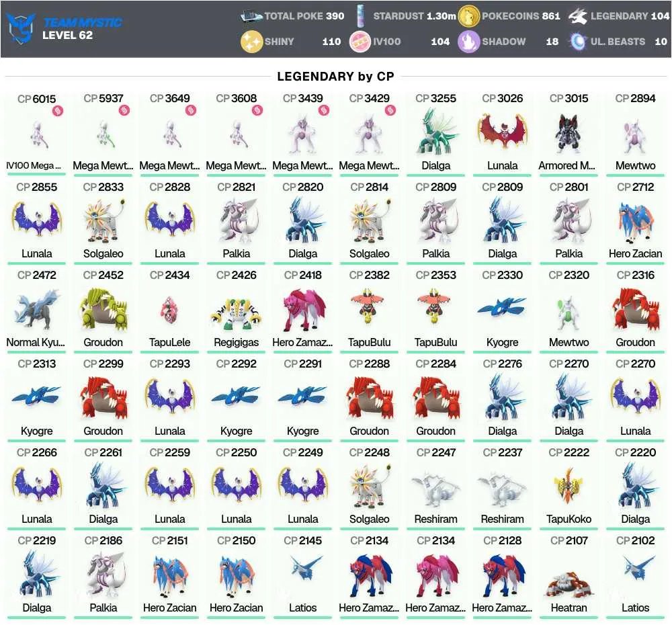The width and height of the screenshot is (672, 625).
Task: Open the Kyogre sprite with CP 2330
Action: point(502,308)
